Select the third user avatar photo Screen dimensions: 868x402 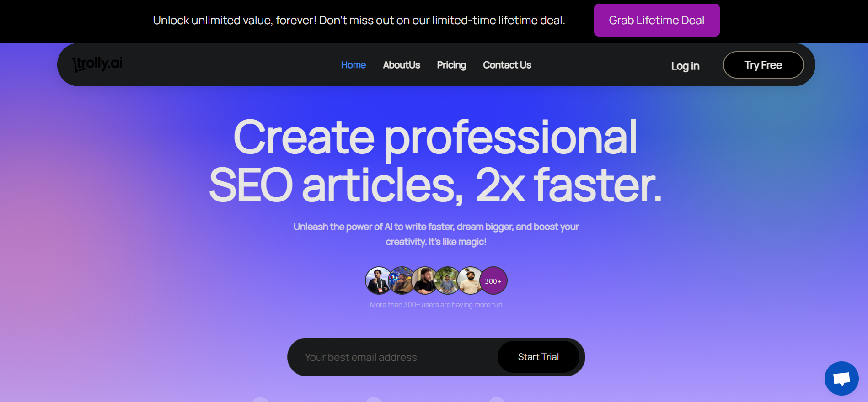click(424, 280)
